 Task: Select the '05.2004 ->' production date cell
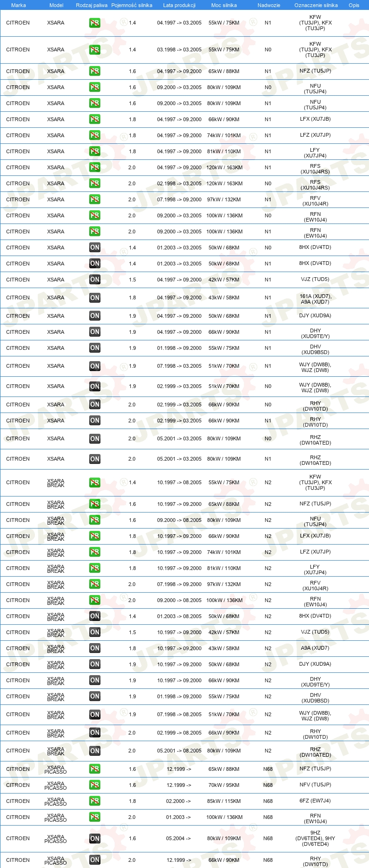click(x=178, y=838)
